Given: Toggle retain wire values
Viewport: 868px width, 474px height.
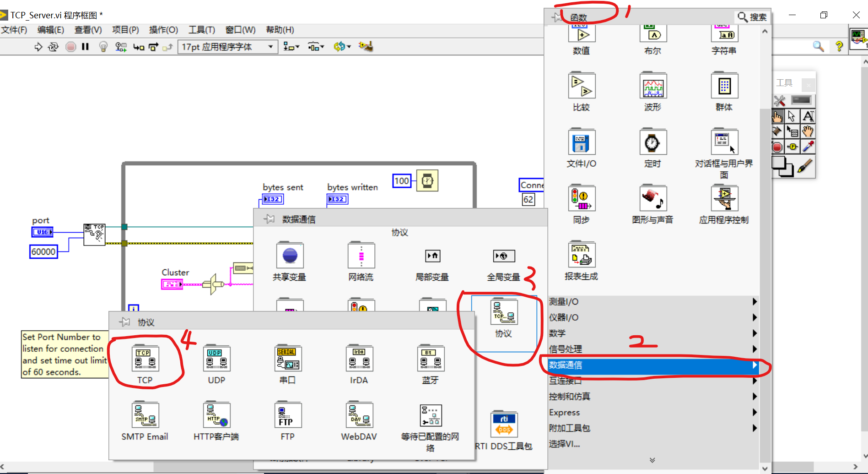Looking at the screenshot, I should (121, 46).
